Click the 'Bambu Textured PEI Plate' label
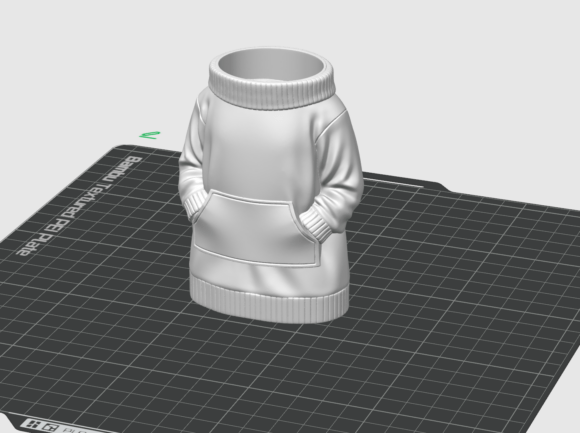 click(80, 206)
